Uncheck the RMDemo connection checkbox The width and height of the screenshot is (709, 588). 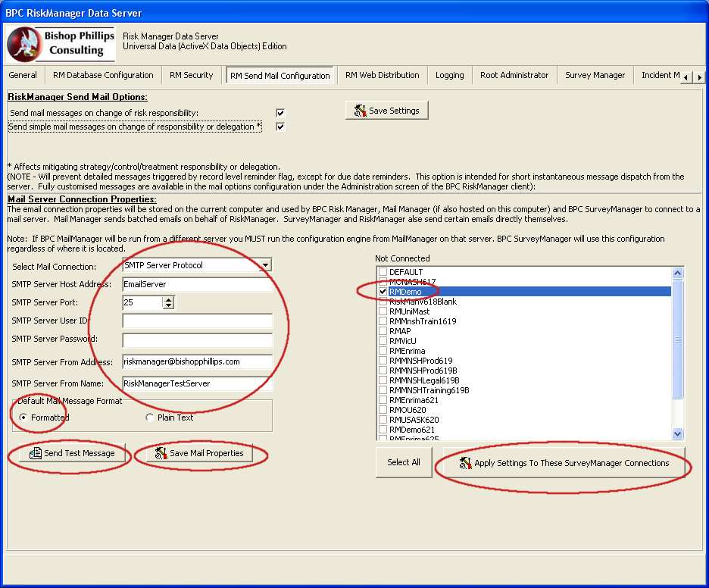coord(383,292)
